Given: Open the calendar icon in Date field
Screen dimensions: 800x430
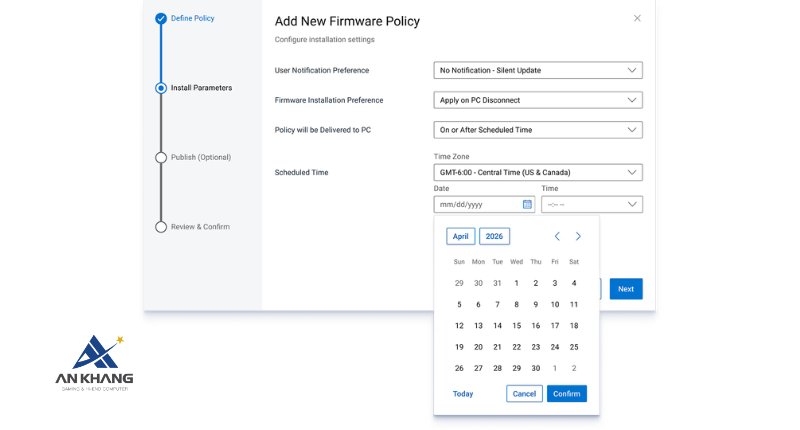Looking at the screenshot, I should [x=527, y=205].
